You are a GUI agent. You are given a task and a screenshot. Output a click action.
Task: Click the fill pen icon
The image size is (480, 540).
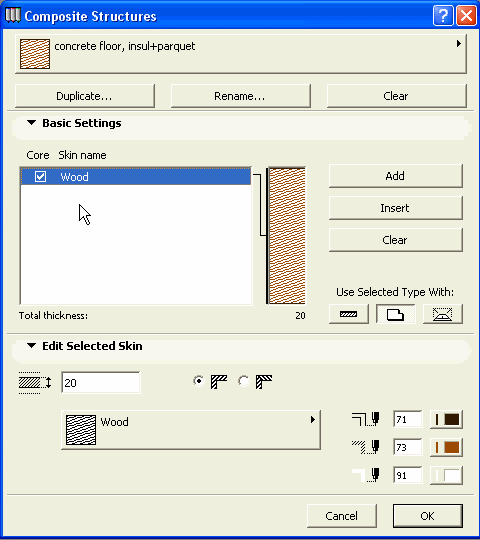(x=366, y=447)
